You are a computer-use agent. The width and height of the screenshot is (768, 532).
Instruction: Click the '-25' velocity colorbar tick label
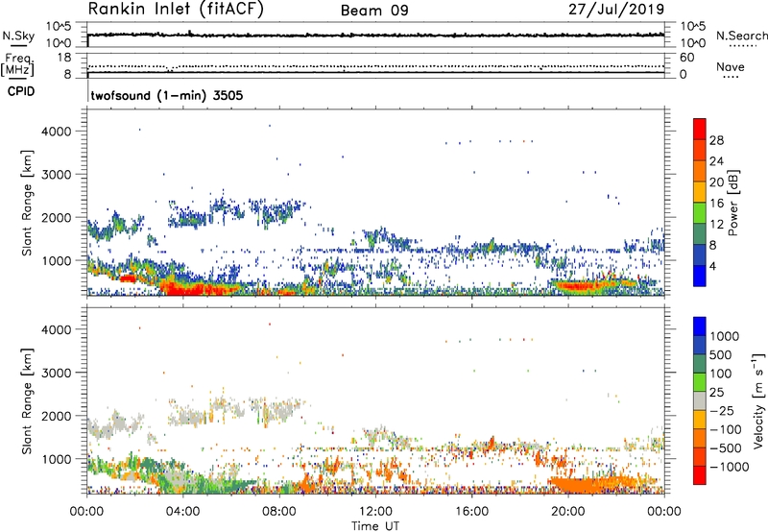[721, 410]
